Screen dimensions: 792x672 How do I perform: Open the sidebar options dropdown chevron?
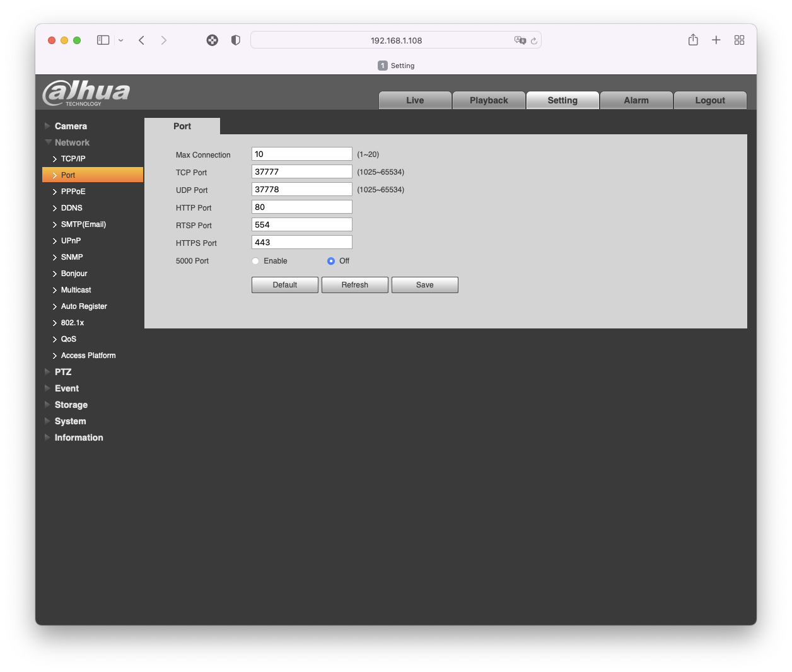click(120, 40)
